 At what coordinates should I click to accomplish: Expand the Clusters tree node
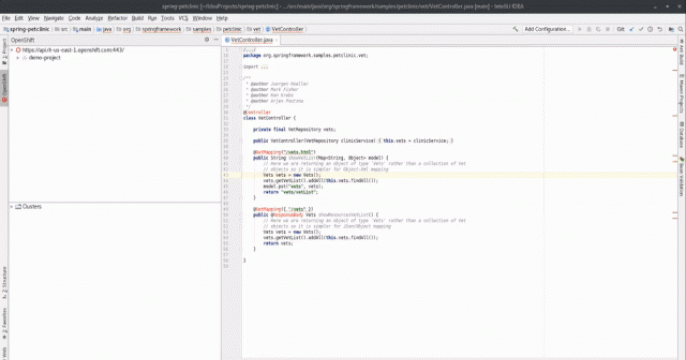tap(12, 206)
